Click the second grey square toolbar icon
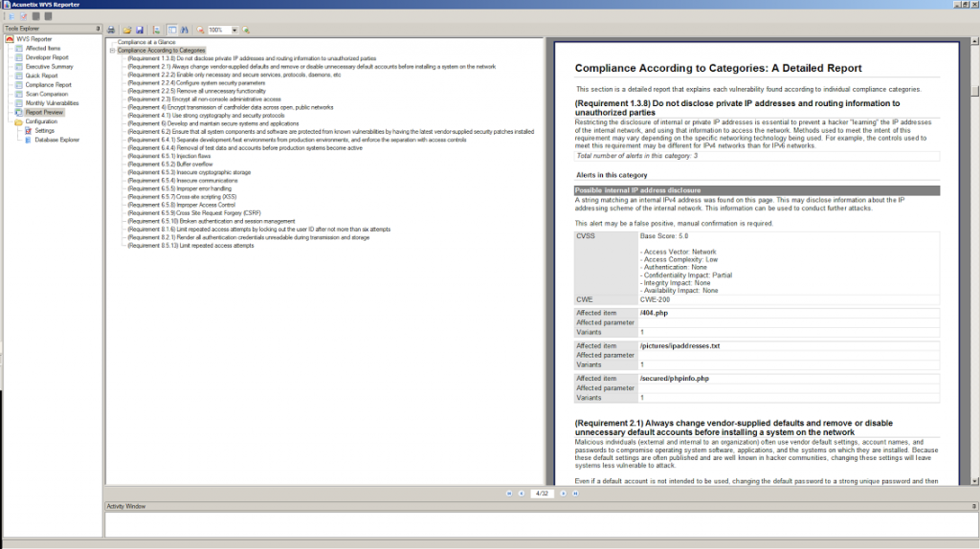Viewport: 980px width, 549px height. pos(48,16)
